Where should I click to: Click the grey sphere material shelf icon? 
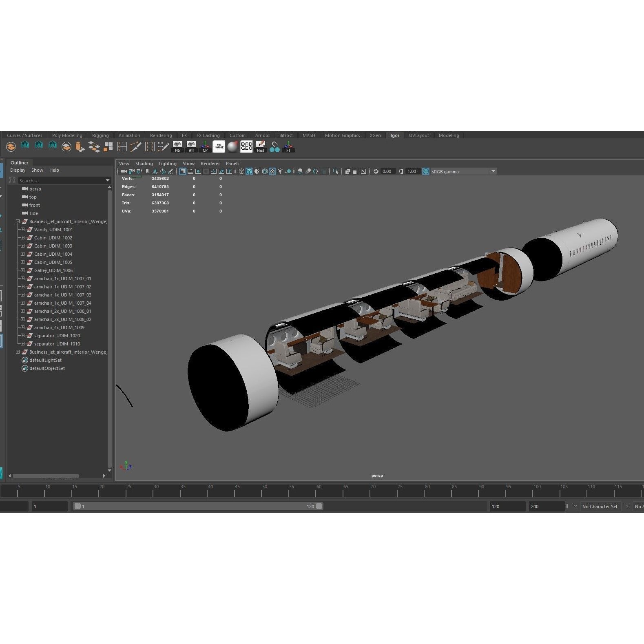click(x=232, y=147)
